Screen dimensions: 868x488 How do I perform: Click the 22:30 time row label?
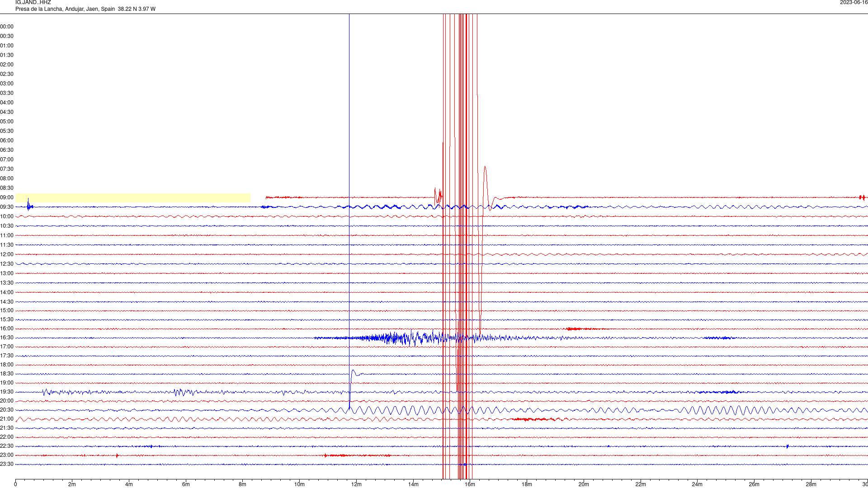[x=7, y=446]
